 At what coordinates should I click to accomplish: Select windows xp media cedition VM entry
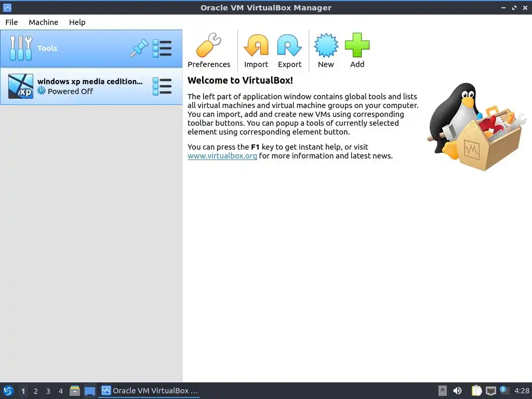pyautogui.click(x=91, y=86)
